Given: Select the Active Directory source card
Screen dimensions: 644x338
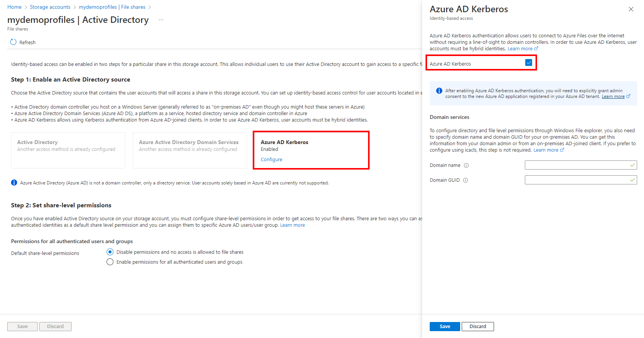Looking at the screenshot, I should tap(68, 150).
